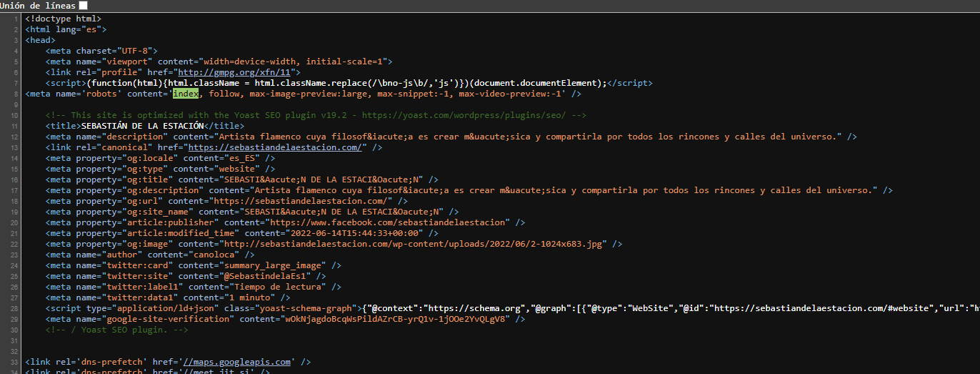Click the no-js className replace script line
Screen dimensions: 980x374
pyautogui.click(x=349, y=83)
